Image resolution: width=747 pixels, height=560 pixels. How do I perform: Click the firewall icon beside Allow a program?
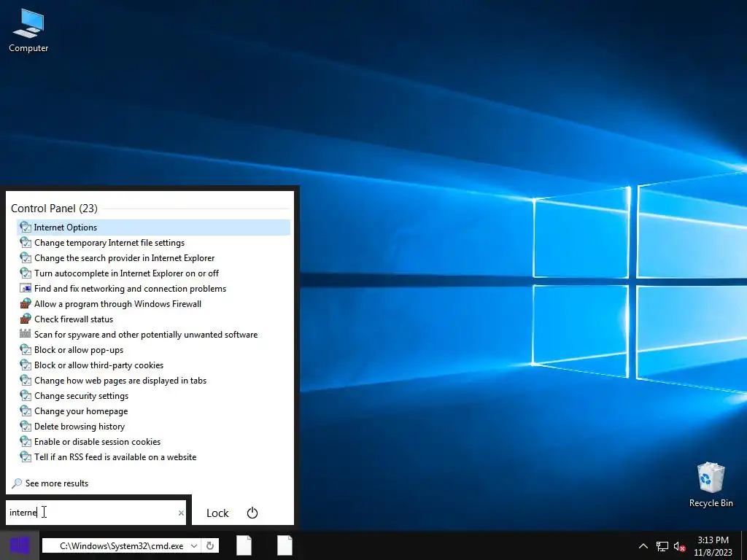point(26,304)
